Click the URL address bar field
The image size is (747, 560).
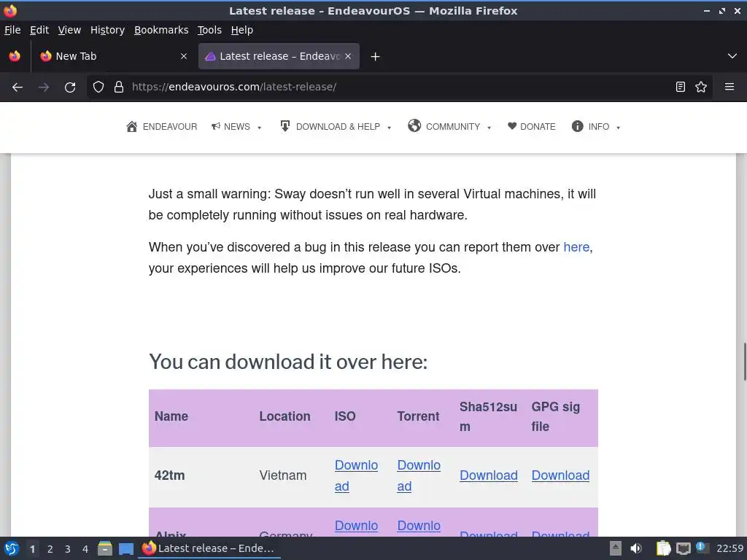pyautogui.click(x=400, y=87)
